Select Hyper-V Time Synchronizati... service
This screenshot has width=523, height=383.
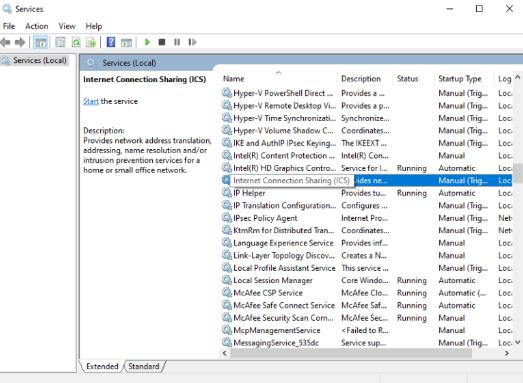[367, 118]
